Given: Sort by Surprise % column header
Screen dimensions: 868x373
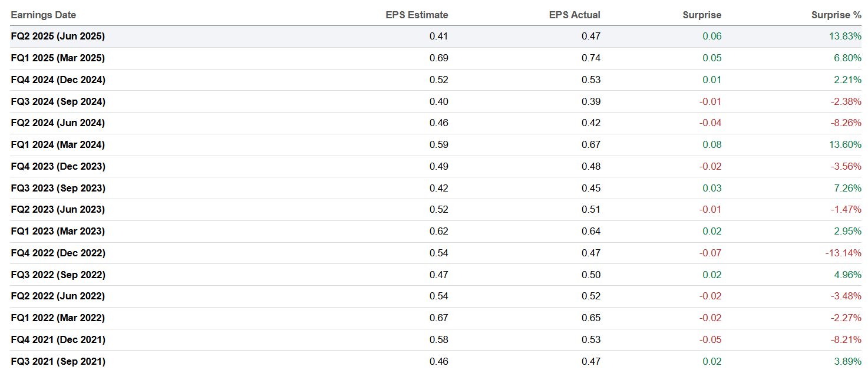Looking at the screenshot, I should click(836, 15).
